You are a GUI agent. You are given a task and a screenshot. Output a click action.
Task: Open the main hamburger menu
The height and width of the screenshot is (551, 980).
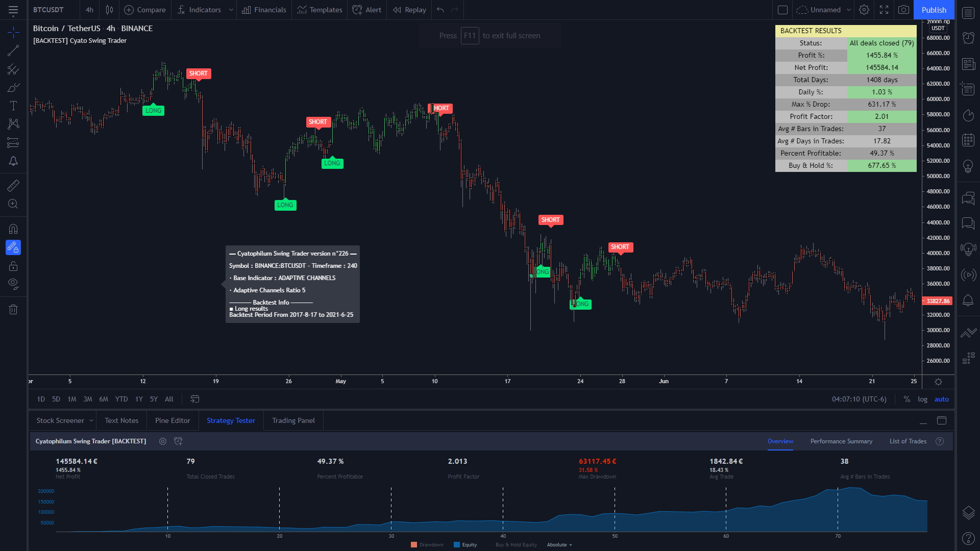click(x=13, y=10)
